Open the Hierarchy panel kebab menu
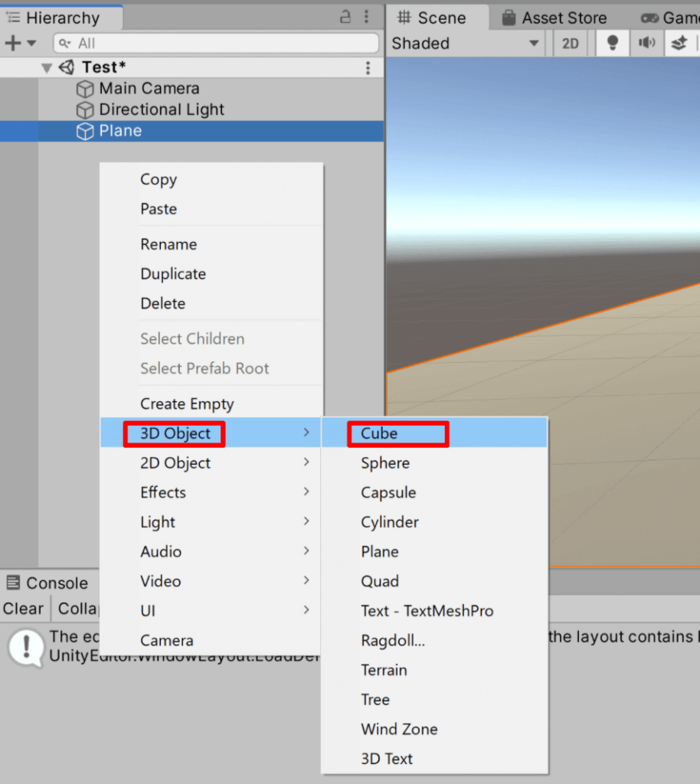The height and width of the screenshot is (784, 700). [366, 17]
